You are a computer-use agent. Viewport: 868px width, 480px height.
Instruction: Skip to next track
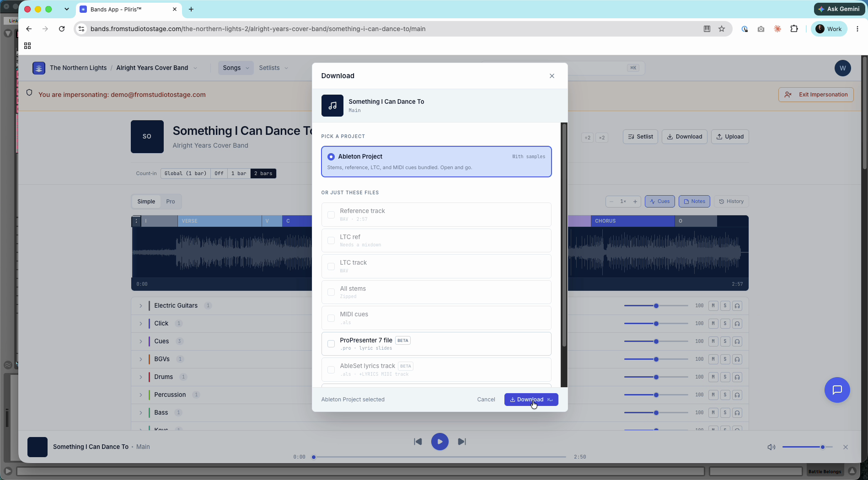click(x=462, y=442)
